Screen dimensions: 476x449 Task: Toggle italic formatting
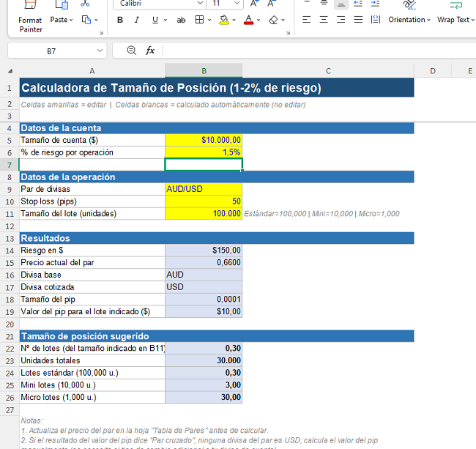pos(137,20)
